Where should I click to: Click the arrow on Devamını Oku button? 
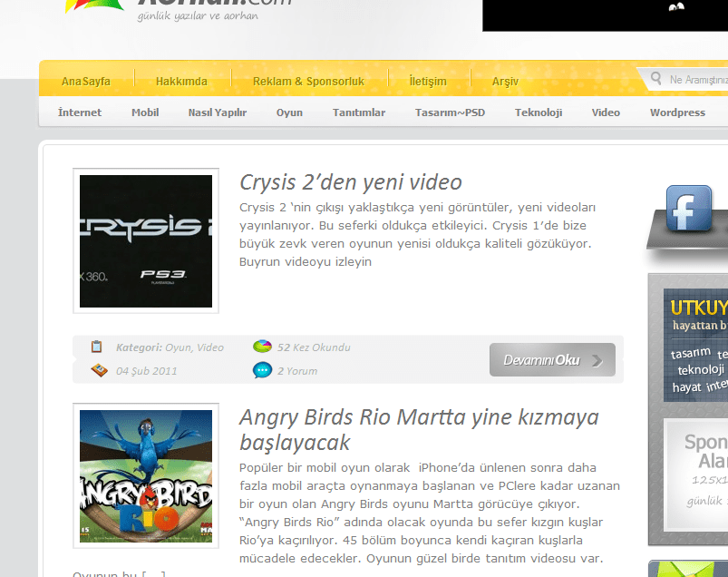click(597, 360)
